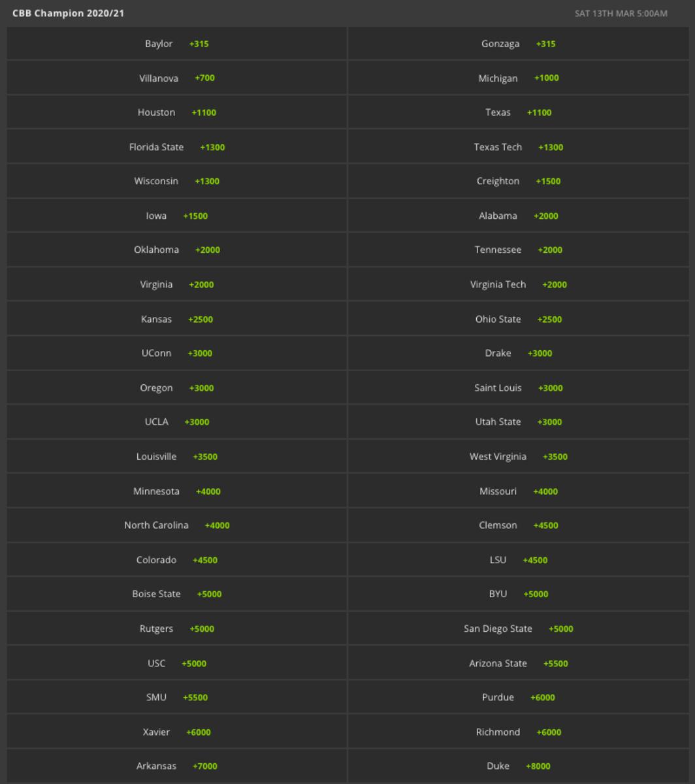The image size is (695, 784).
Task: Select Iowa at +1500 odds
Action: 176,216
